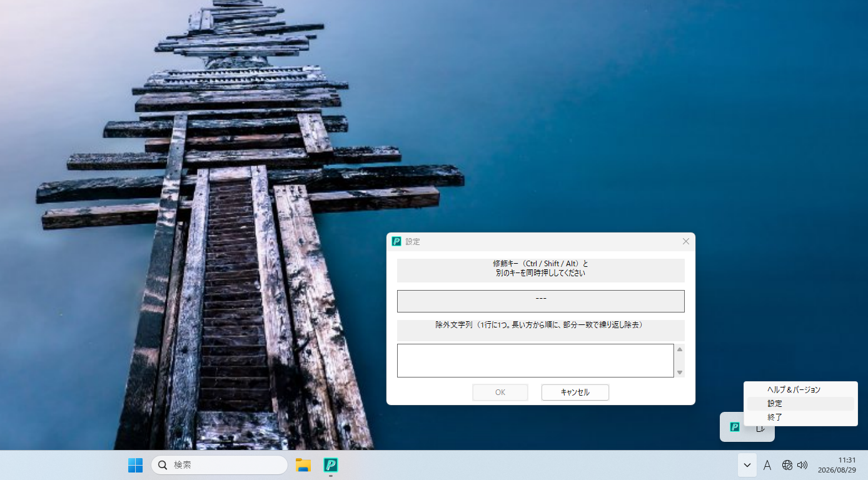Click the exclusion list scrollbar down arrow
The image size is (868, 480).
[680, 372]
